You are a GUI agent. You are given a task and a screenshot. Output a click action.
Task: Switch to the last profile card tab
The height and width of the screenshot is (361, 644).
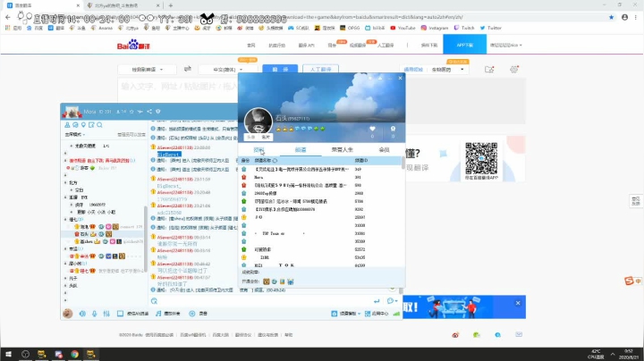[384, 150]
